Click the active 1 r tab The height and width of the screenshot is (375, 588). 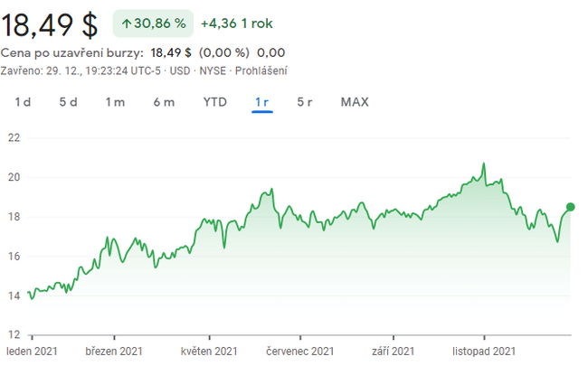click(x=262, y=102)
